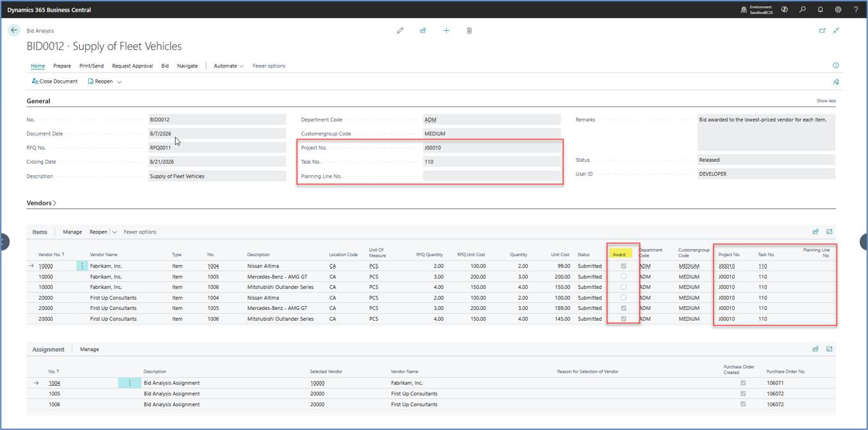Click the Environment SandboxBC25 indicator
868x430 pixels.
pos(756,10)
